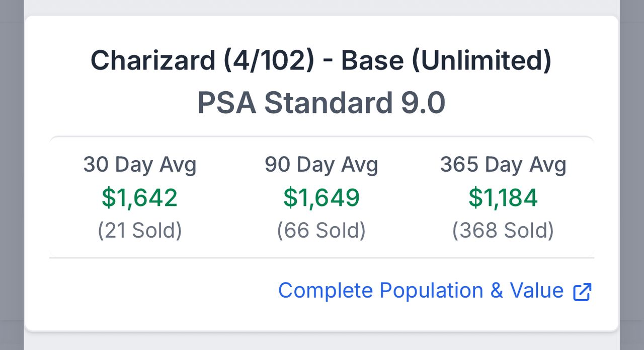Dismiss popup via dark backdrop on right
The width and height of the screenshot is (644, 350).
(632, 176)
